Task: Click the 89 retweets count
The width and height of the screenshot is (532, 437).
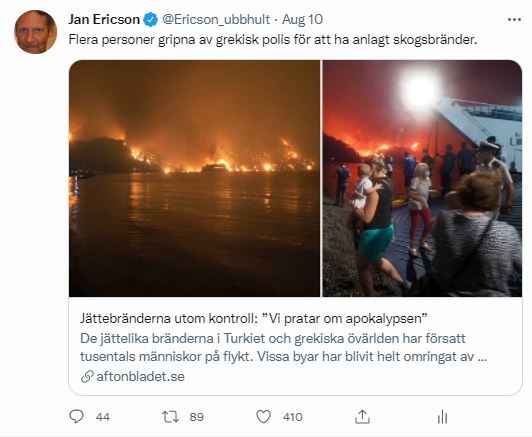Action: coord(196,417)
